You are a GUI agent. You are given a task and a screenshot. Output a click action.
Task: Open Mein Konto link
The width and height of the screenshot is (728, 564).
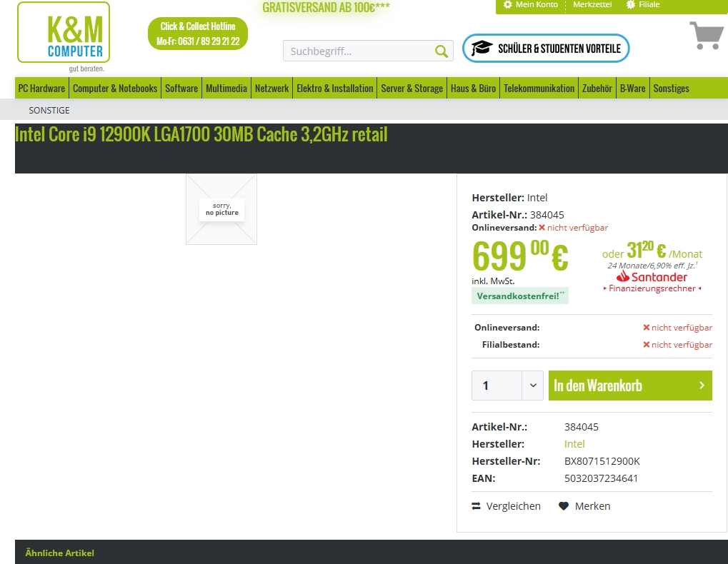click(x=537, y=4)
